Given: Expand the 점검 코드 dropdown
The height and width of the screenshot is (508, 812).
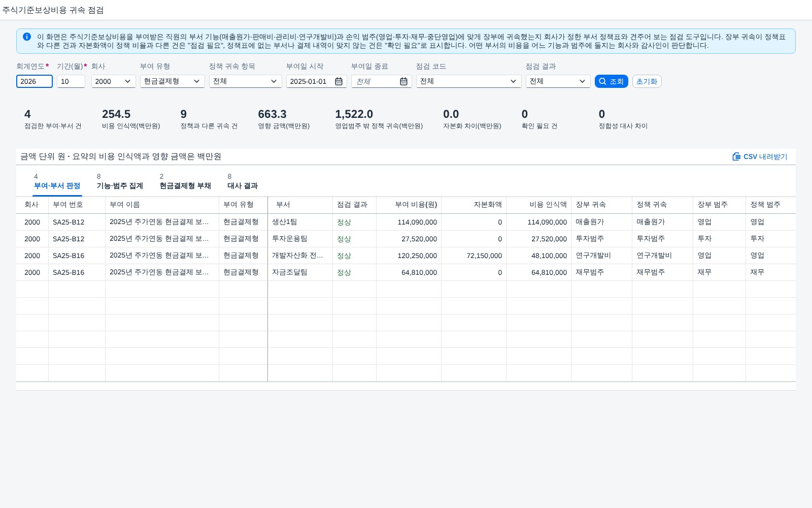Looking at the screenshot, I should [x=469, y=81].
